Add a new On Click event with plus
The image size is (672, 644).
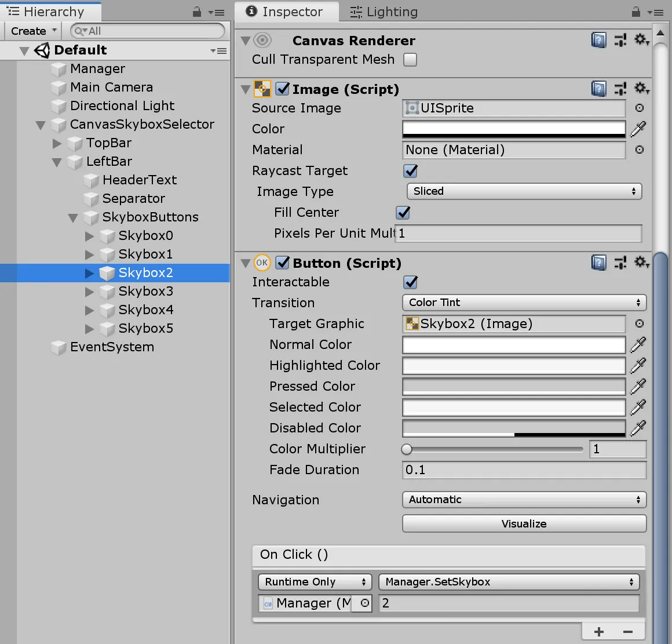click(599, 631)
